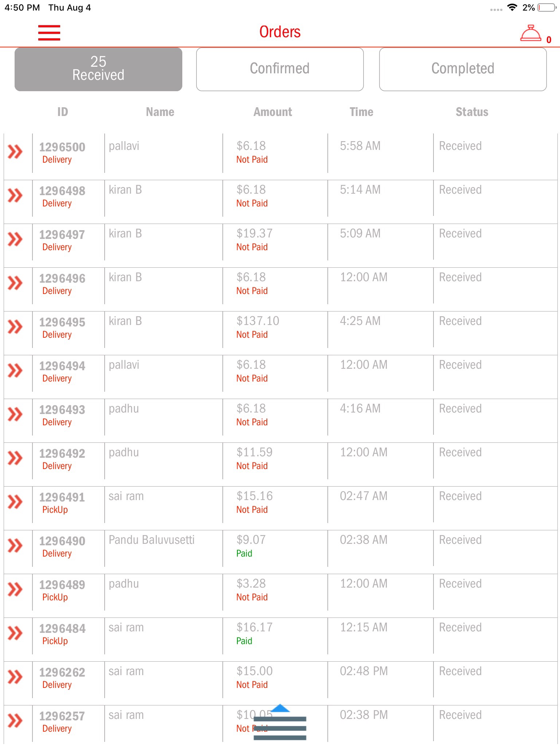The height and width of the screenshot is (747, 560).
Task: Expand order 1296500 with double chevron
Action: (15, 152)
